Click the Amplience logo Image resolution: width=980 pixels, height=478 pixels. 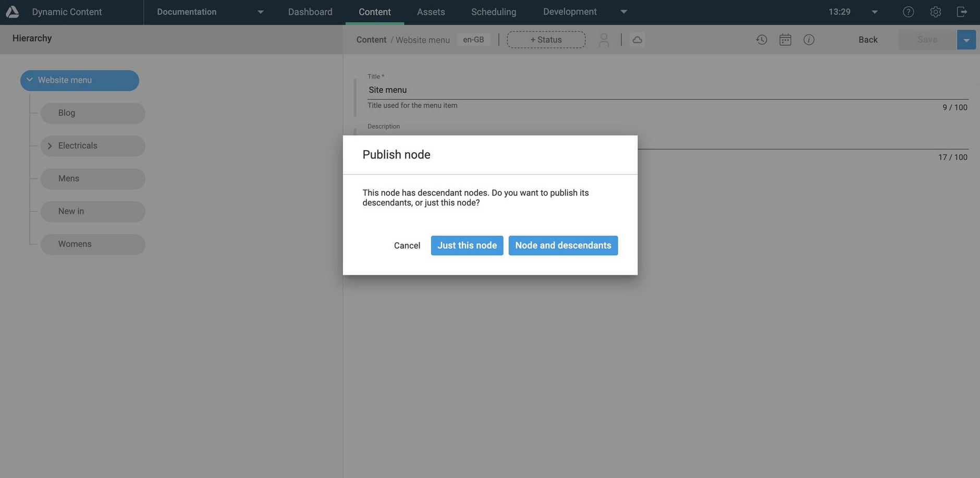tap(12, 10)
